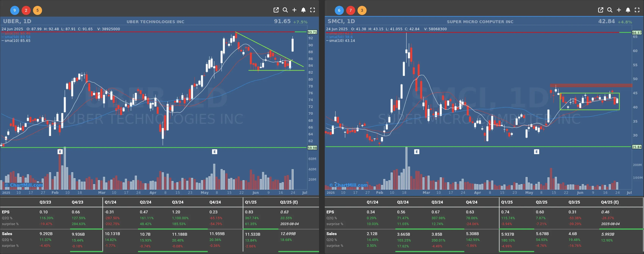This screenshot has height=254, width=644.
Task: Expand SMCI chart to fullscreen
Action: pyautogui.click(x=637, y=10)
